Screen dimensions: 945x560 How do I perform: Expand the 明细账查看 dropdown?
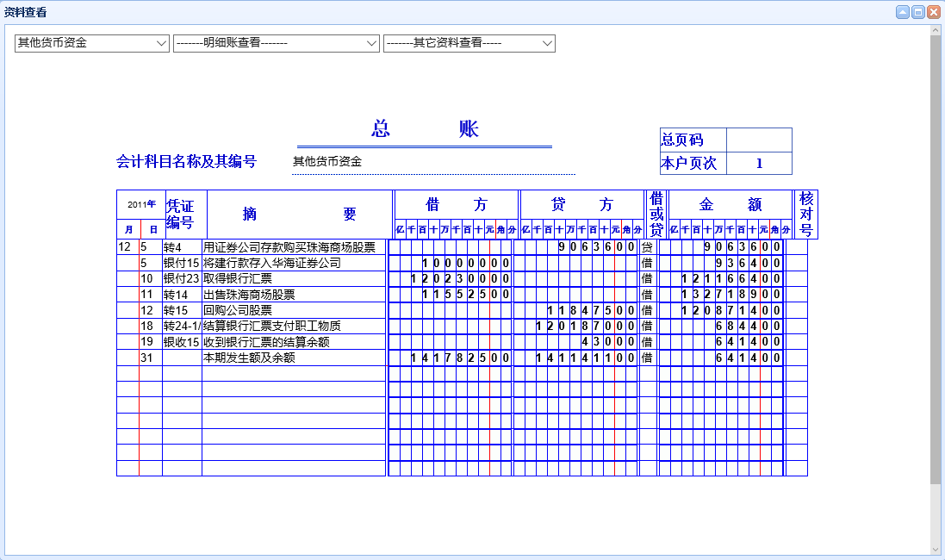click(276, 43)
